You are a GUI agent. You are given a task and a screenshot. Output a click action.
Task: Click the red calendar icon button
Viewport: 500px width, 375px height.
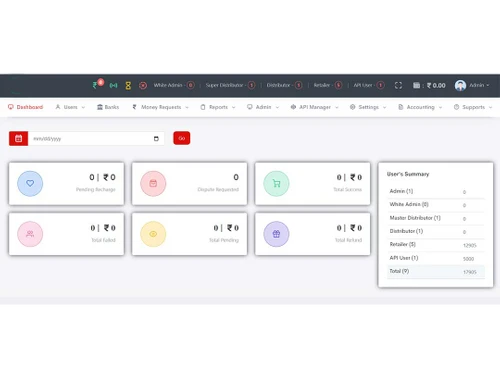click(x=18, y=138)
